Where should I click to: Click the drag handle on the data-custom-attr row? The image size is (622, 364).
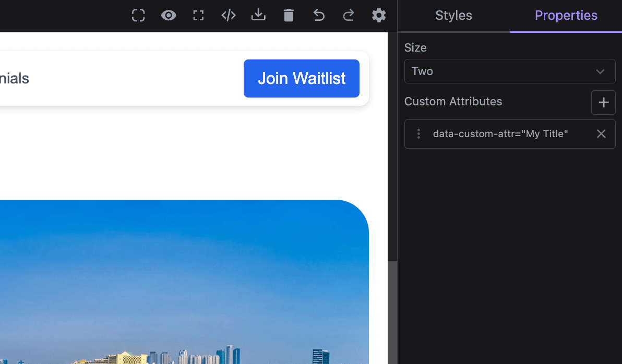click(x=418, y=134)
